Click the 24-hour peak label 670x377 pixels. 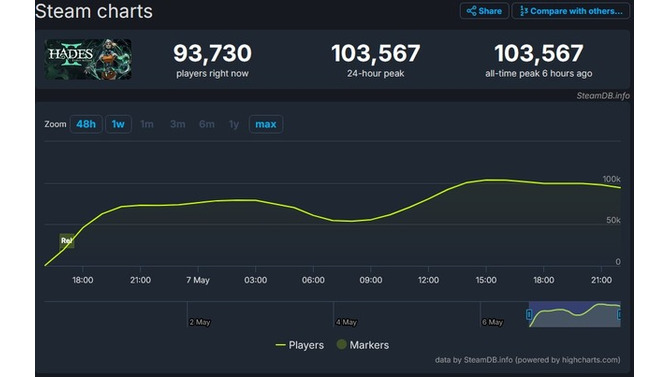point(376,74)
